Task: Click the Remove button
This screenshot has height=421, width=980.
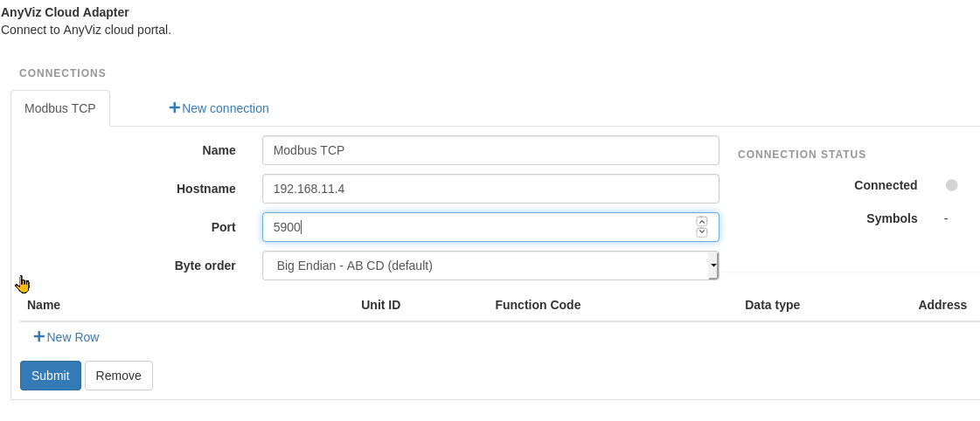Action: (119, 376)
